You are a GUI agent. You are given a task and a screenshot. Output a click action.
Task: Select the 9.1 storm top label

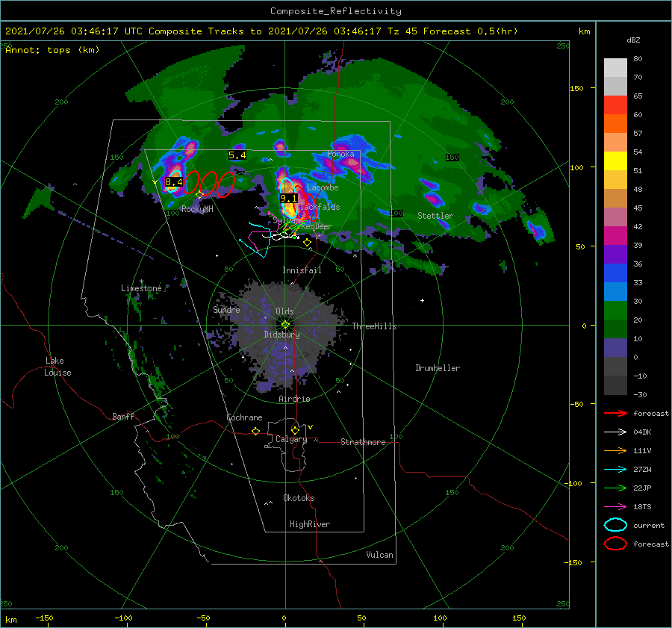click(288, 198)
